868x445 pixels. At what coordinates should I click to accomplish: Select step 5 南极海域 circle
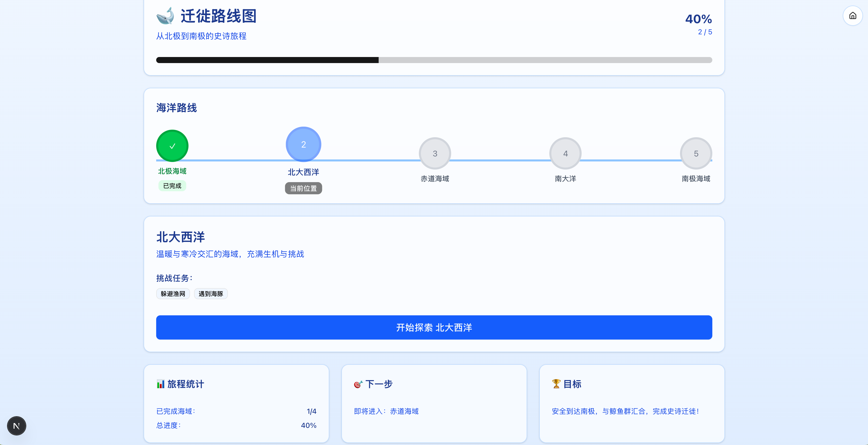point(696,154)
